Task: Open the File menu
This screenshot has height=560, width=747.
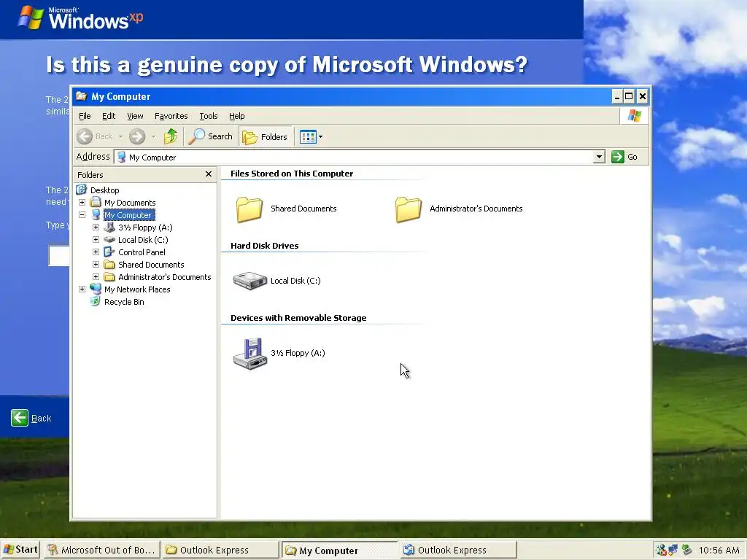Action: pyautogui.click(x=85, y=116)
